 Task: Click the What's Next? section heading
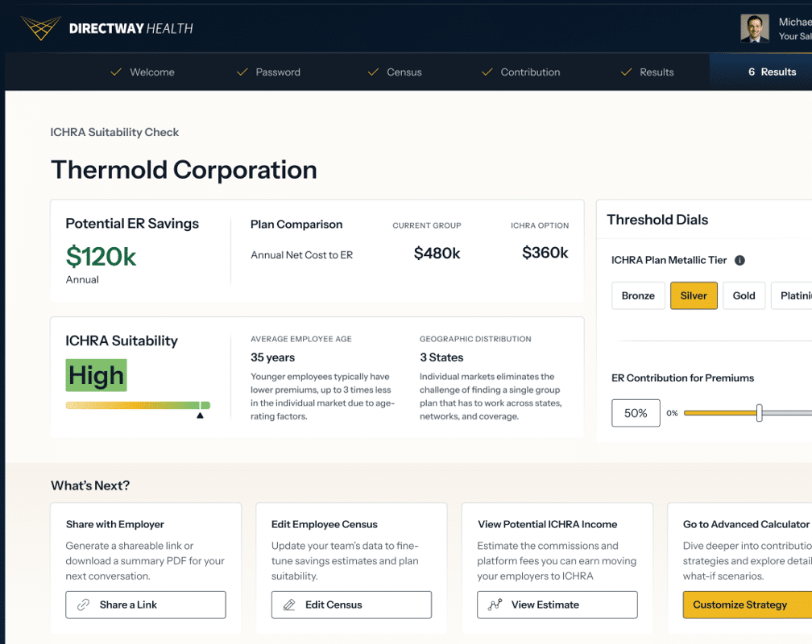(90, 485)
